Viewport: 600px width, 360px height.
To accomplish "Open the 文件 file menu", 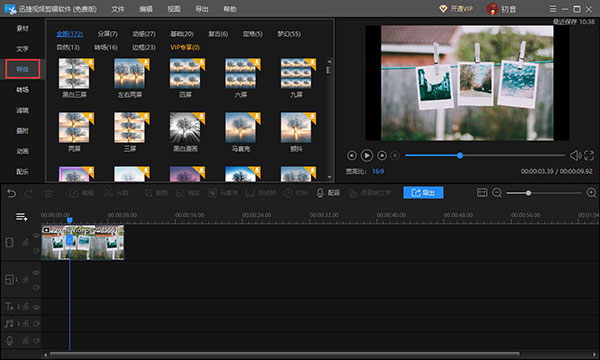I will pos(117,9).
